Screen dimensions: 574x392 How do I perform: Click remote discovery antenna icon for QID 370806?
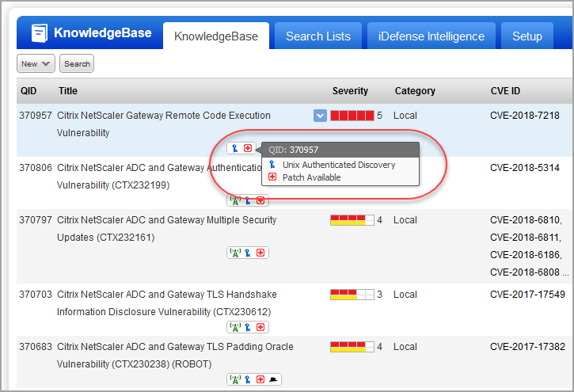pyautogui.click(x=235, y=200)
